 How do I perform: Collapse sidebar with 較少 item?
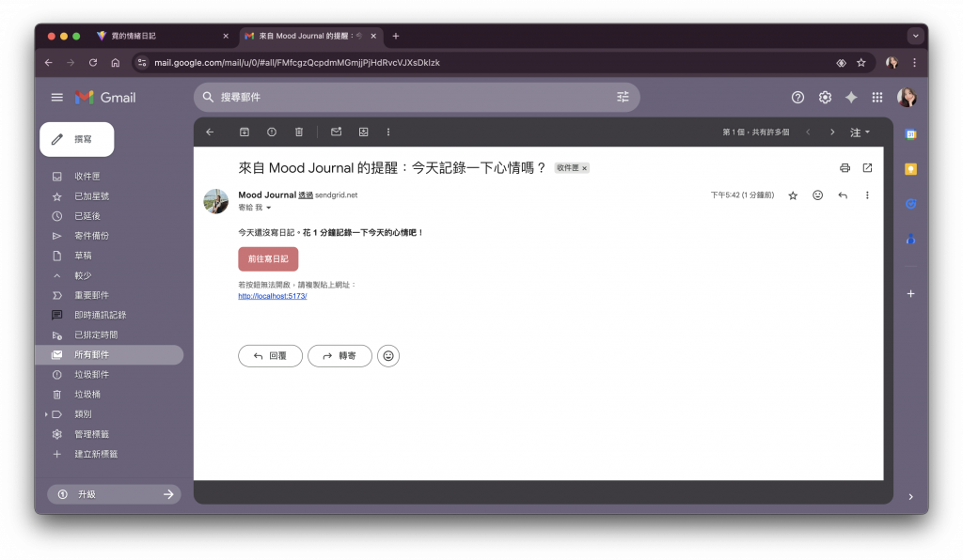83,275
